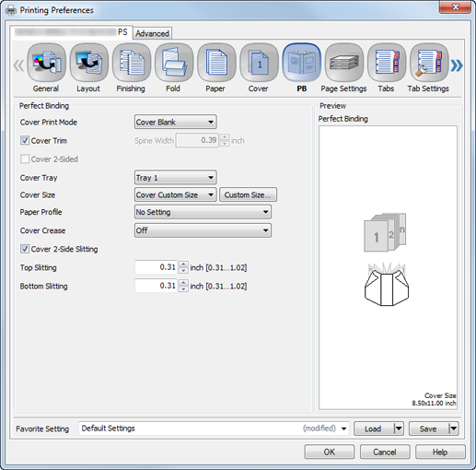Switch to the Advanced tab
Image resolution: width=476 pixels, height=470 pixels.
[152, 33]
